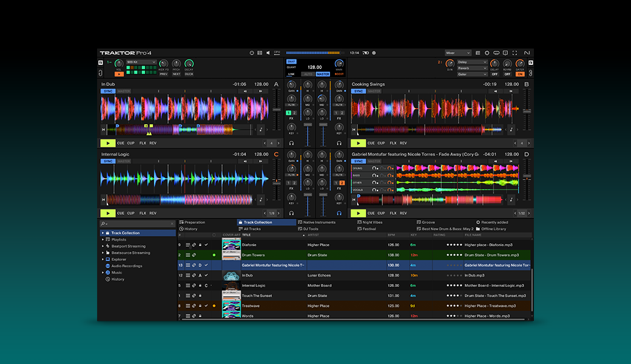Click CUE on Deck B

(x=371, y=143)
